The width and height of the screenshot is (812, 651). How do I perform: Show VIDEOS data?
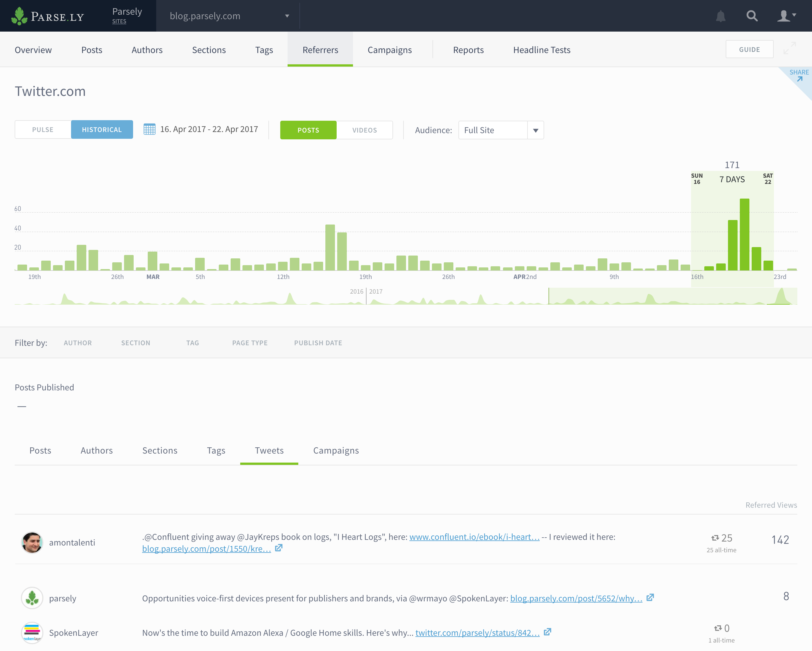click(x=365, y=130)
